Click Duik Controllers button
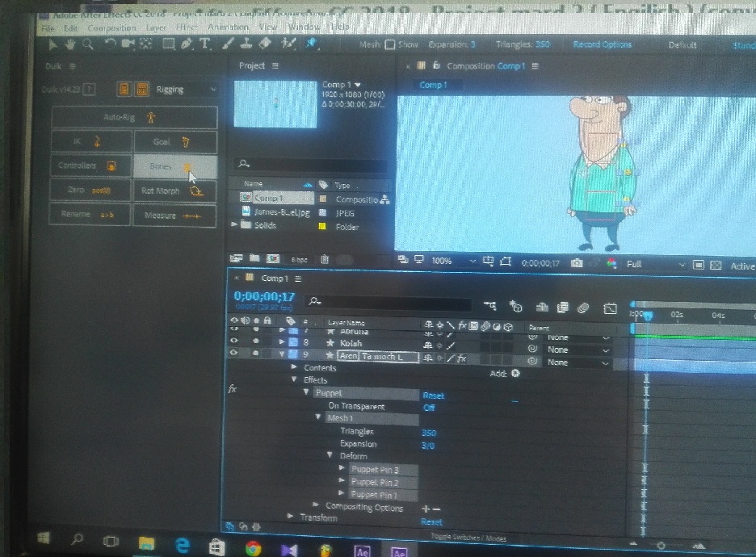 coord(90,165)
